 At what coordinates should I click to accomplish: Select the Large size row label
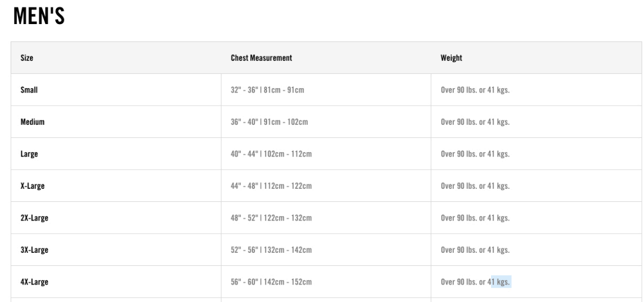pos(29,154)
